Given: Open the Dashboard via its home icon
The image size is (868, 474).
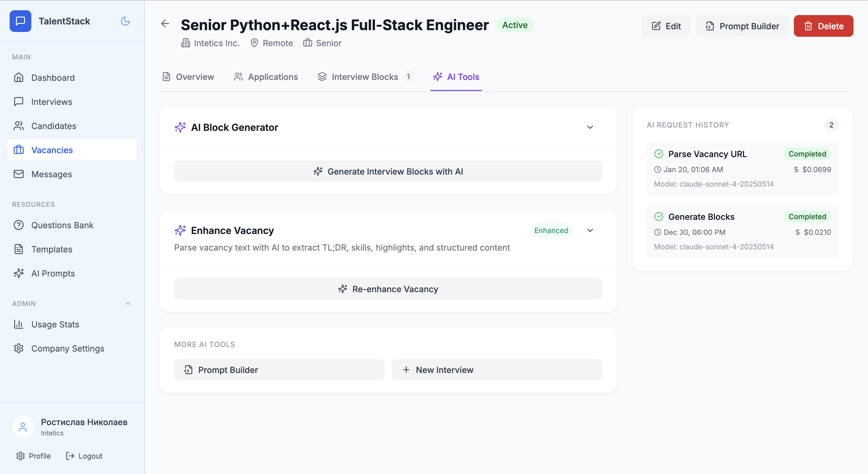Looking at the screenshot, I should coord(19,77).
